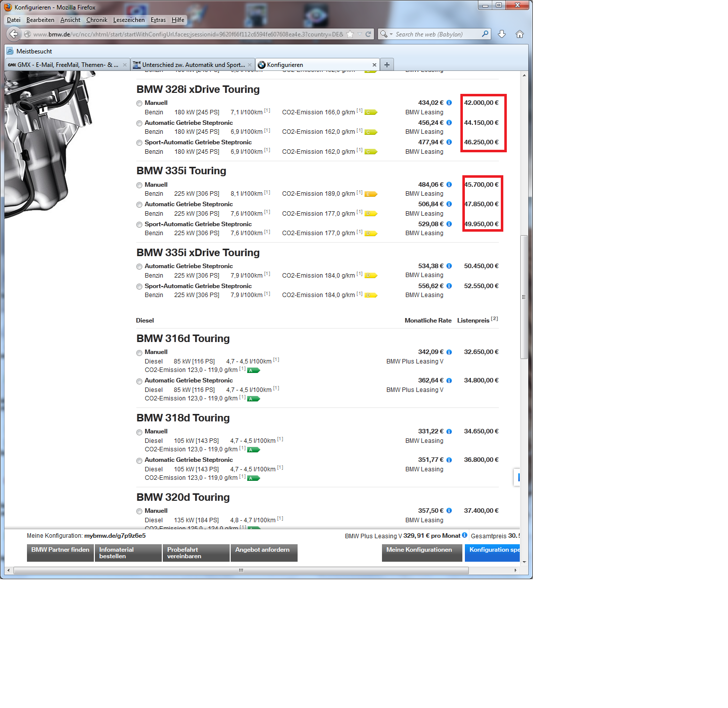728x708 pixels.
Task: Close the Unterschied zw. Automatik tab
Action: point(250,65)
